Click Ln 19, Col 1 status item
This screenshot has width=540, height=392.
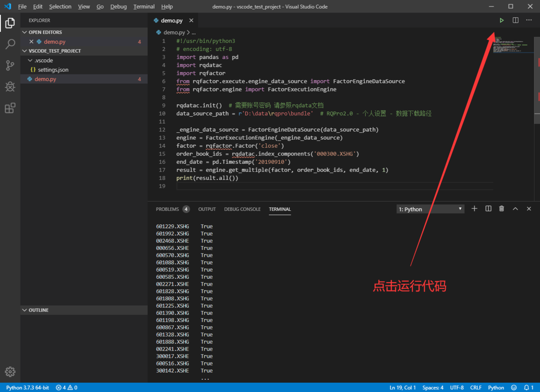tap(402, 388)
